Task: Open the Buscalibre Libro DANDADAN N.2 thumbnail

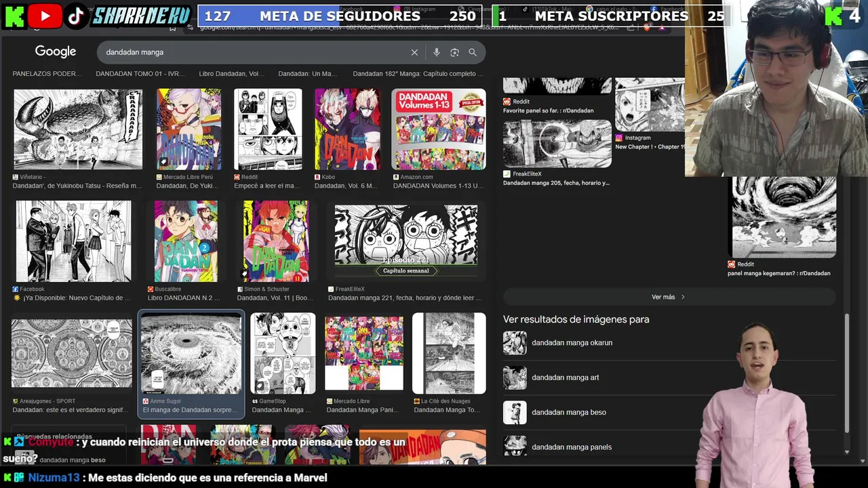Action: [x=186, y=241]
